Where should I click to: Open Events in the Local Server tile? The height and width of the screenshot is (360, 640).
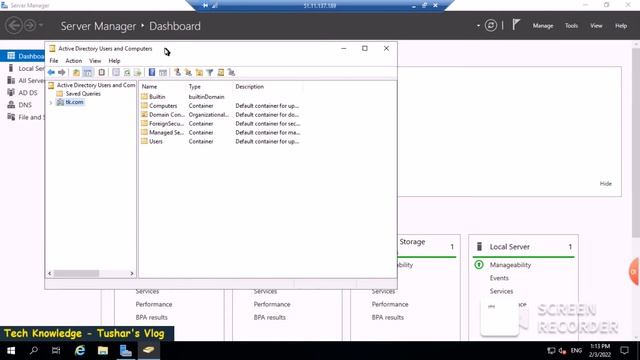click(x=499, y=278)
